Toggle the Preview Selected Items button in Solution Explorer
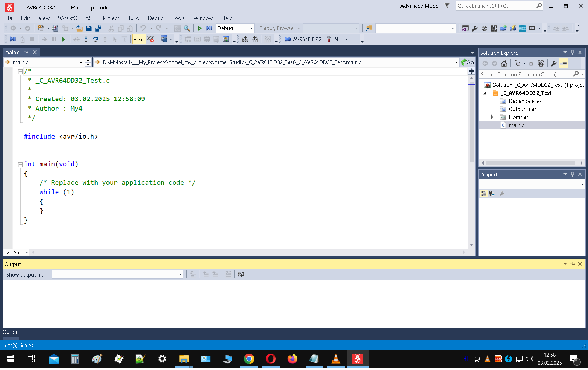Image resolution: width=588 pixels, height=370 pixels. (563, 63)
